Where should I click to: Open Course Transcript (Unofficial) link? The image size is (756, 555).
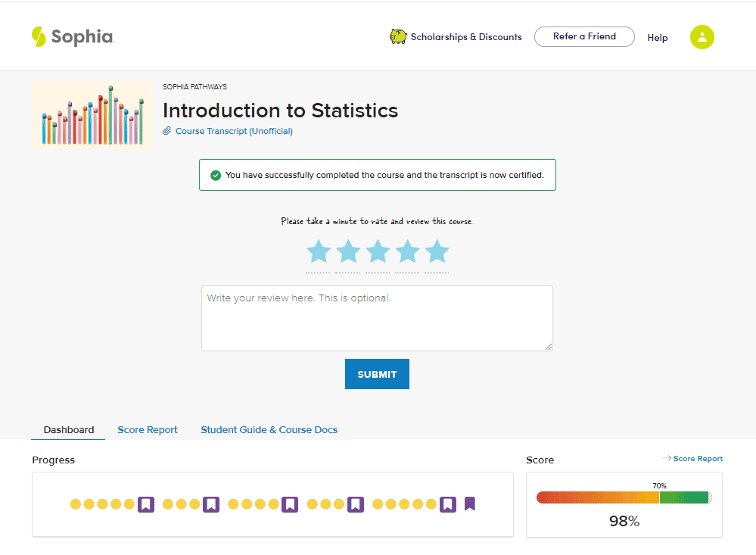234,131
